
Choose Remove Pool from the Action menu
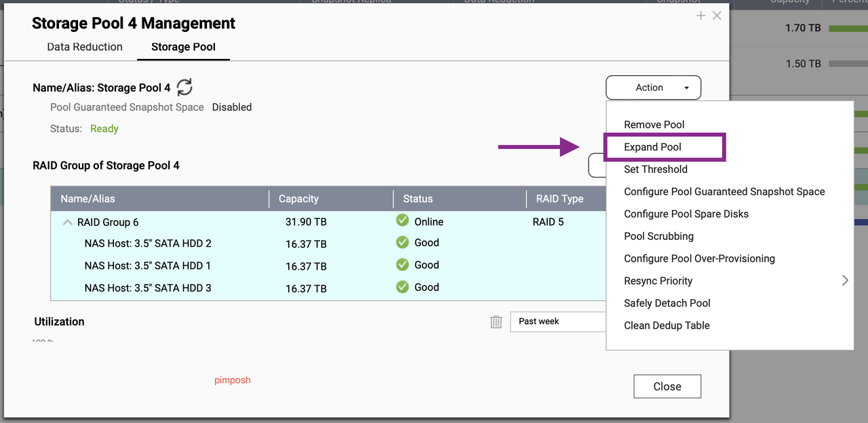[x=654, y=125]
